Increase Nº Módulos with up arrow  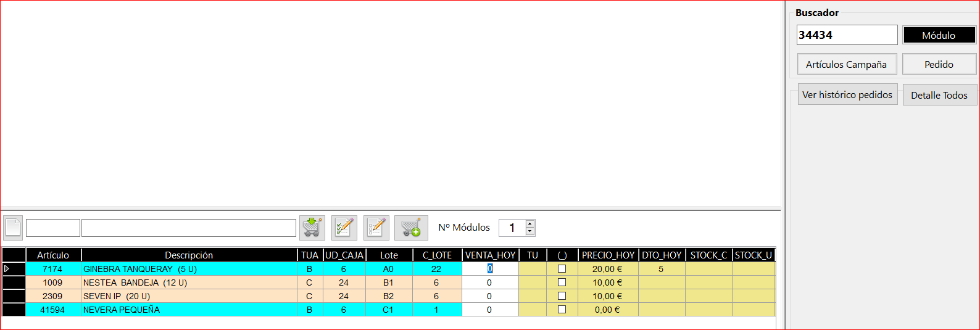530,224
